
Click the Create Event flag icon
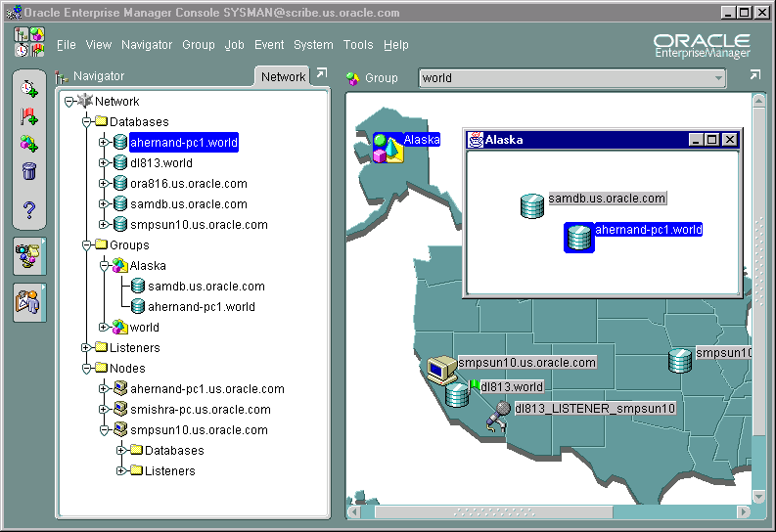pyautogui.click(x=29, y=116)
